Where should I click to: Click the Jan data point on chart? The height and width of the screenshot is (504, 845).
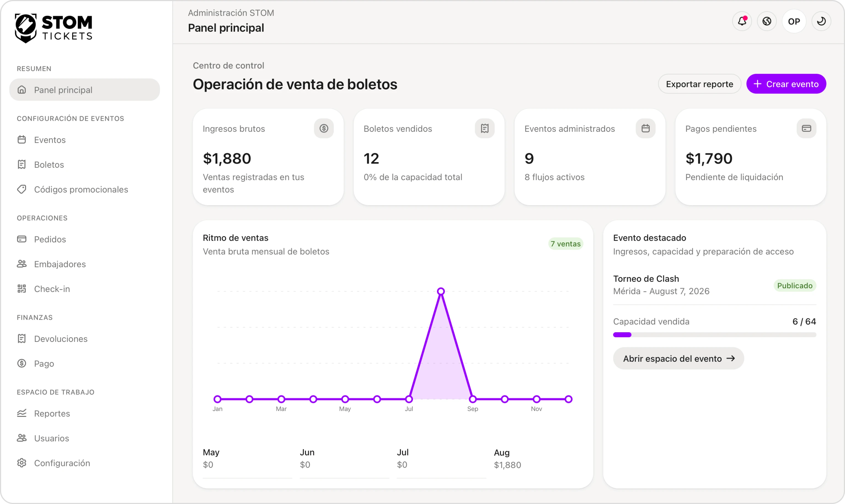point(217,399)
